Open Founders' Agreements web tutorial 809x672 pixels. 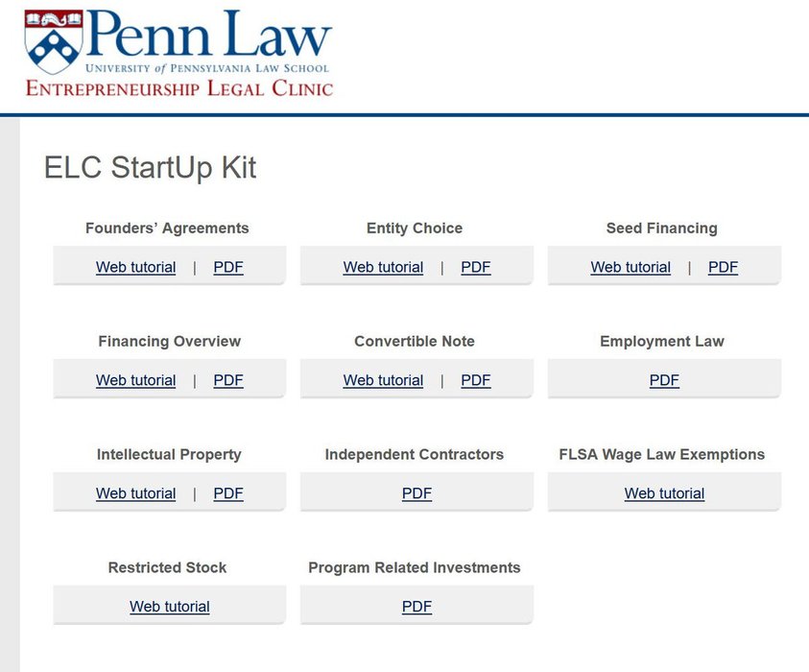click(x=135, y=267)
